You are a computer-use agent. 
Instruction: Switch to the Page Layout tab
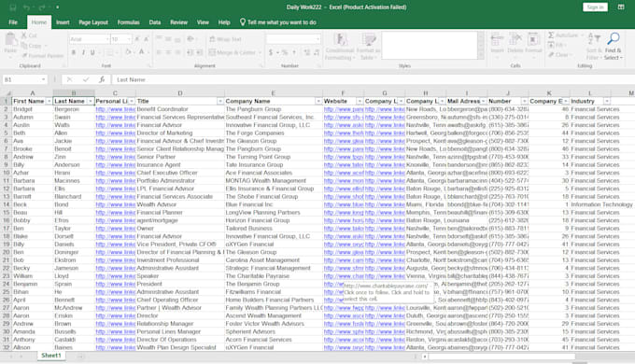93,22
